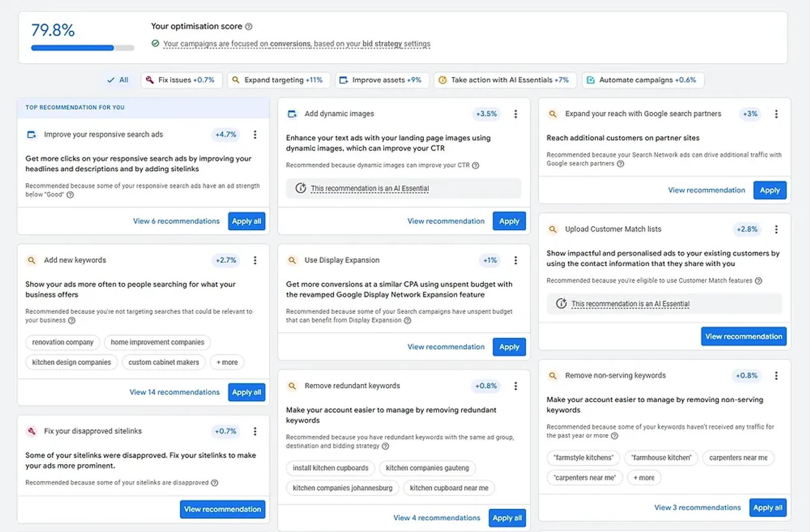Click help icon after relevant to your business

coord(72,320)
